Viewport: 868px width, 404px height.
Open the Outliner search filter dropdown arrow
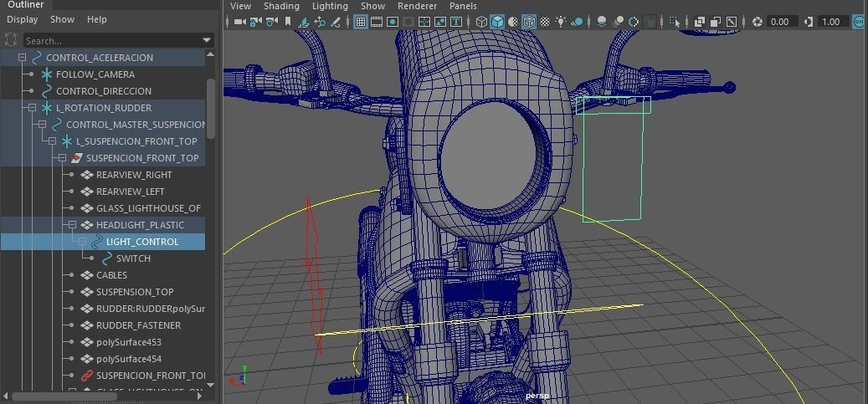pyautogui.click(x=207, y=41)
